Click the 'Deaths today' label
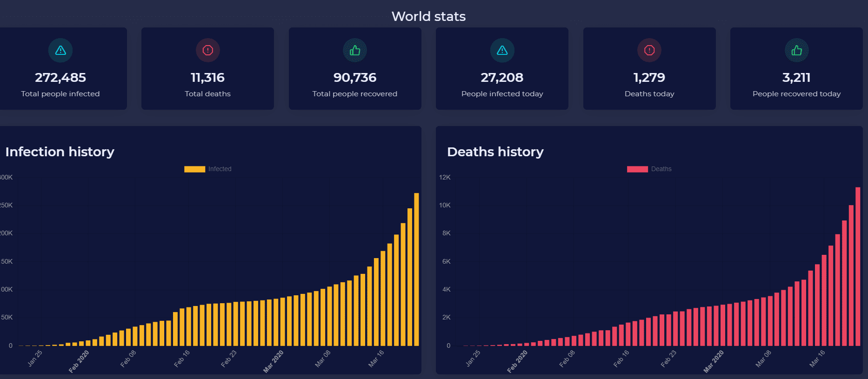 tap(649, 94)
